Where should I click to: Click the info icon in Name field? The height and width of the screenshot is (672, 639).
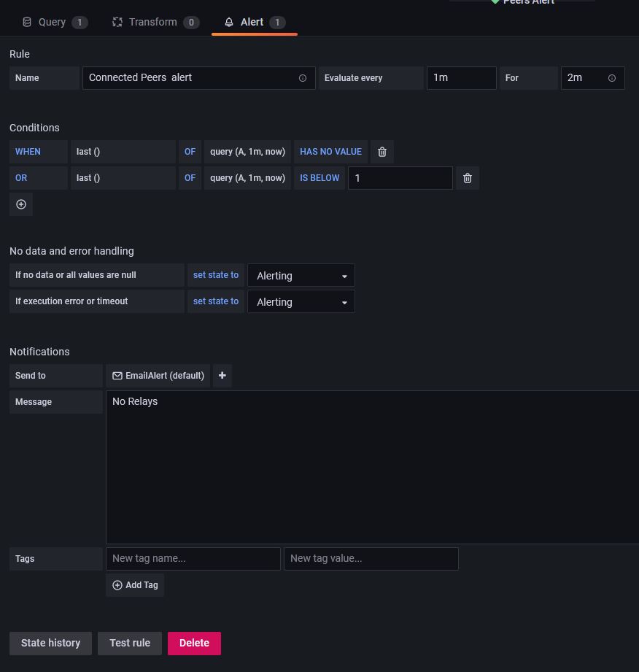[303, 78]
